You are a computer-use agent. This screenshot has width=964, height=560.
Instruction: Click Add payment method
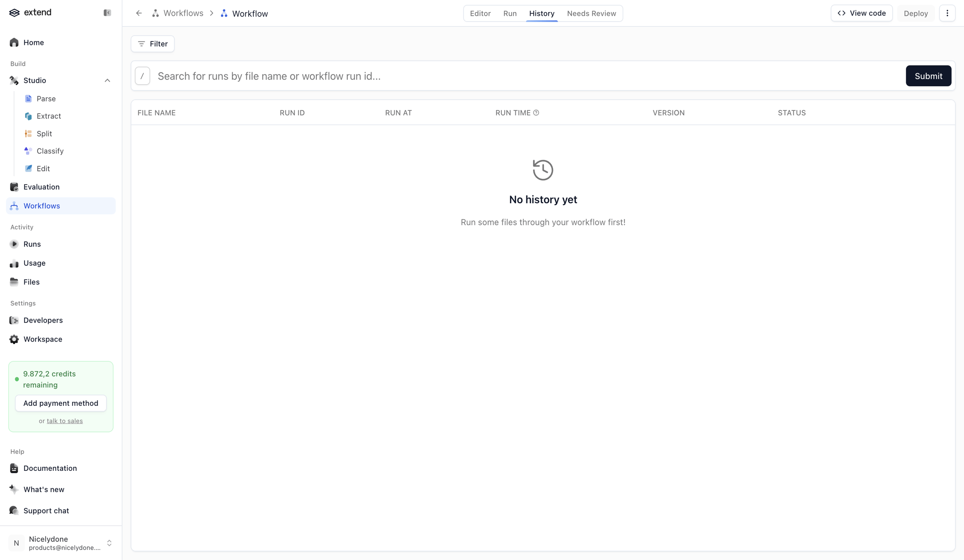tap(61, 403)
